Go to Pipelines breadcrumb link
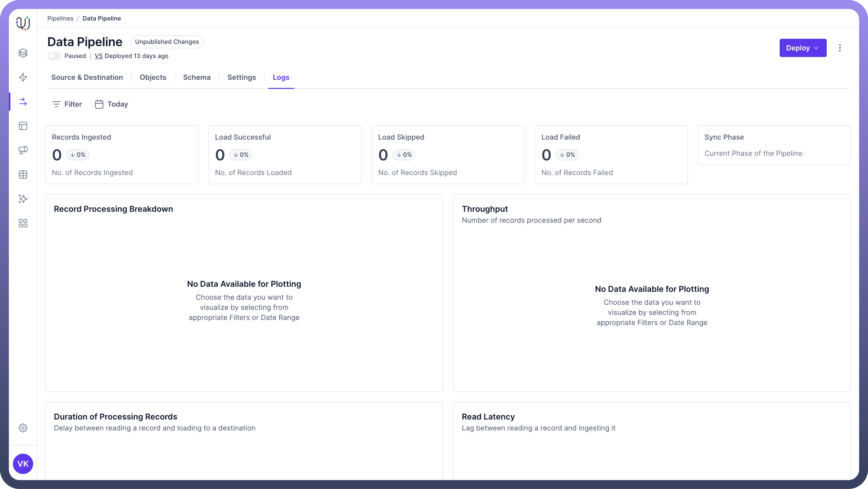The image size is (868, 489). [60, 18]
